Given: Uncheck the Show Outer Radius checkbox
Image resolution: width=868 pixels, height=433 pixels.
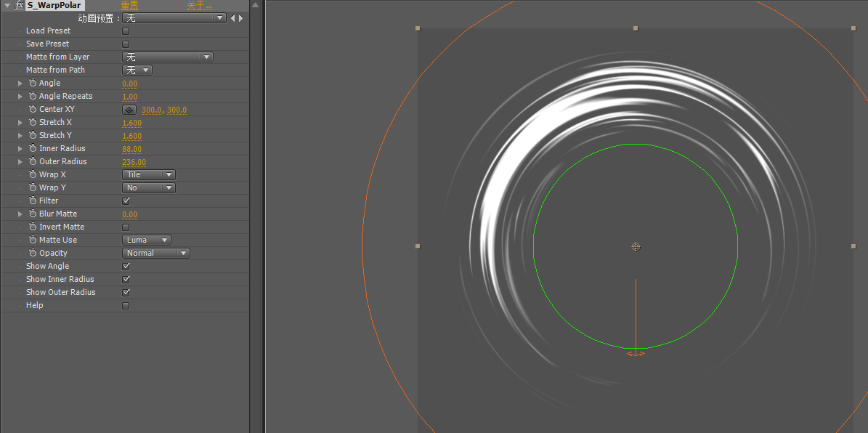Looking at the screenshot, I should (126, 292).
